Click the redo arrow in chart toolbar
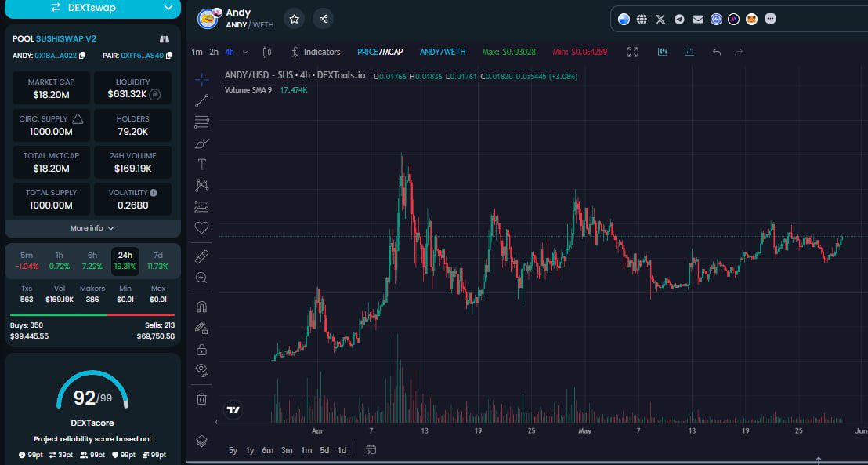The image size is (868, 465). click(739, 52)
